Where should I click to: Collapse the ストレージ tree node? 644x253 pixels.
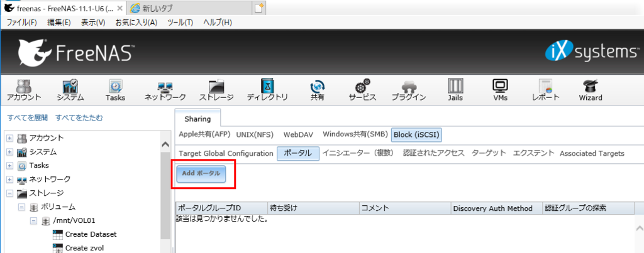click(x=10, y=193)
